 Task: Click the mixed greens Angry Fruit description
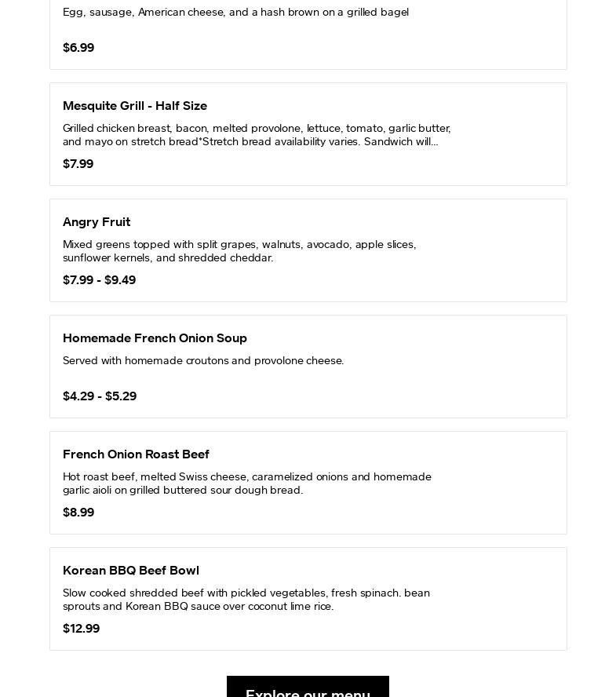click(239, 244)
